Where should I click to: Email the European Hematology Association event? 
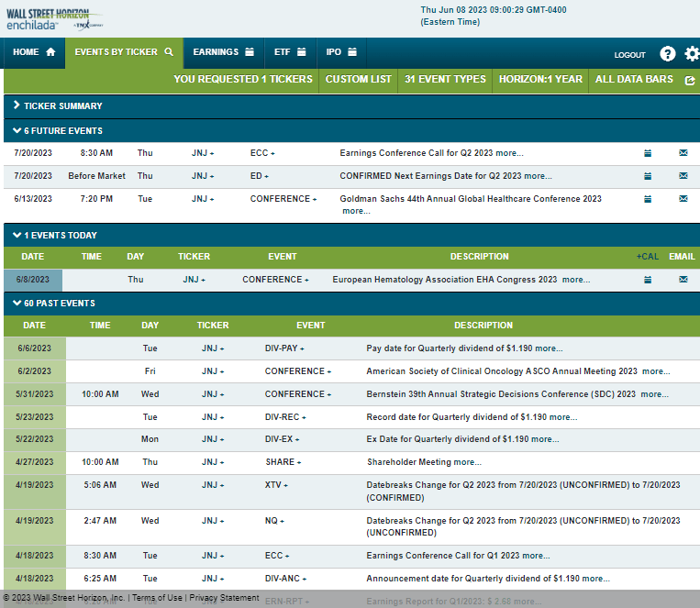coord(683,280)
